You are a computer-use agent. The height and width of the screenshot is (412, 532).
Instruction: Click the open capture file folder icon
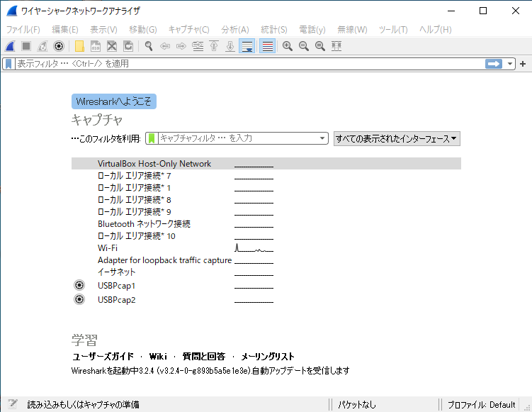pos(79,46)
